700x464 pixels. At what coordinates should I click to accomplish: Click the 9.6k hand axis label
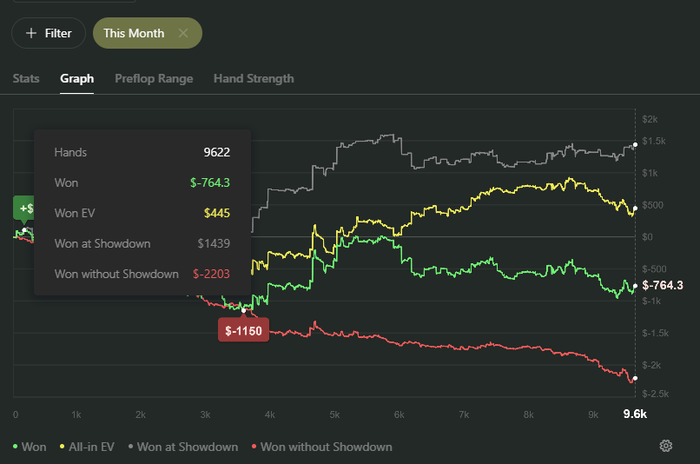pyautogui.click(x=635, y=414)
